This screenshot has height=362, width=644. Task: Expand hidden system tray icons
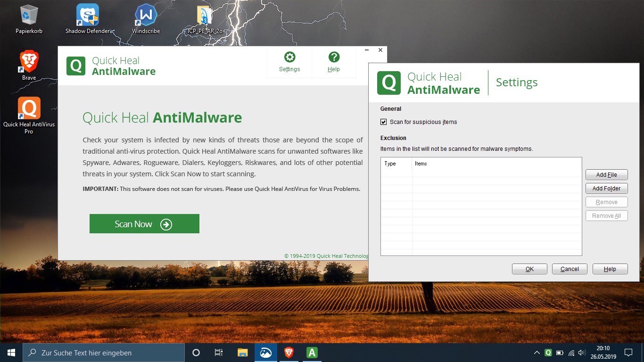point(537,353)
